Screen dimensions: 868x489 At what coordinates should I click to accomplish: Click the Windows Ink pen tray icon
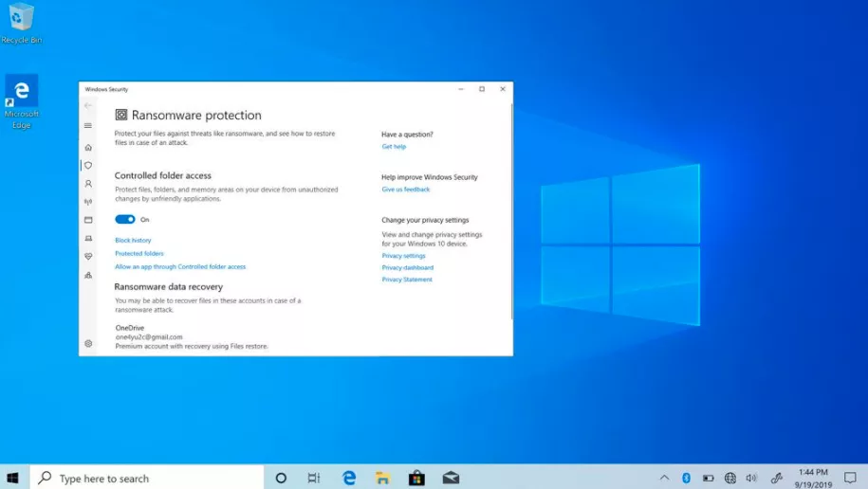point(777,478)
